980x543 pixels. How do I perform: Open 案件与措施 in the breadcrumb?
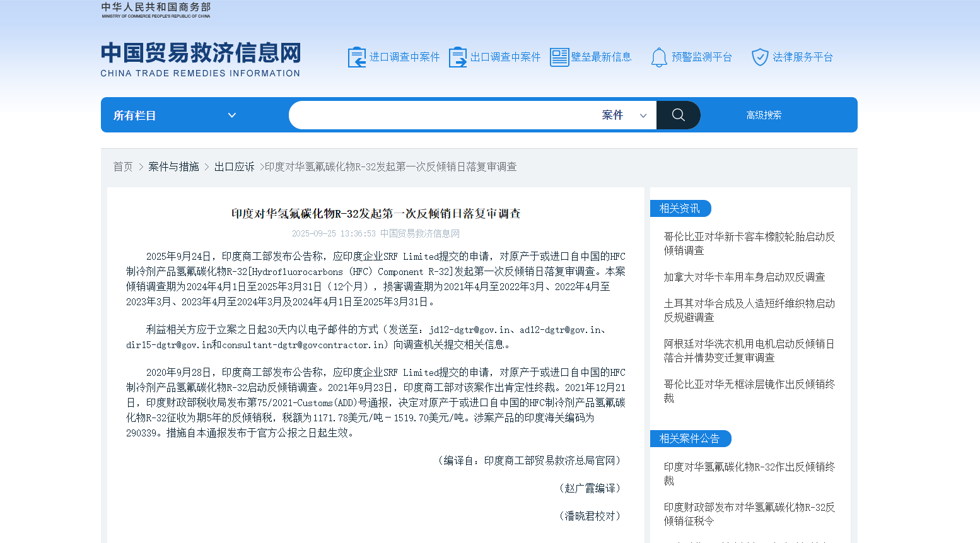173,166
